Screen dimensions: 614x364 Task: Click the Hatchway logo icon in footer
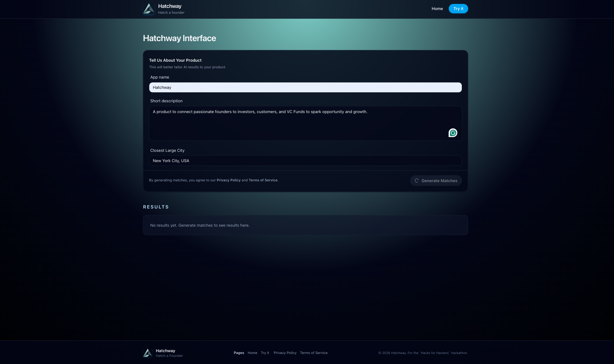[x=147, y=353]
